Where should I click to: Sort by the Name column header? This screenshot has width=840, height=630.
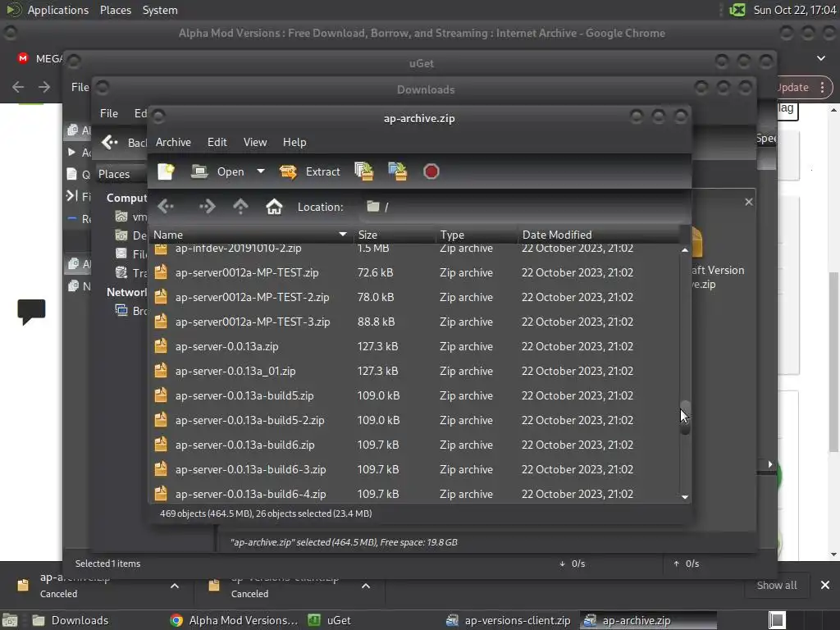pyautogui.click(x=250, y=235)
